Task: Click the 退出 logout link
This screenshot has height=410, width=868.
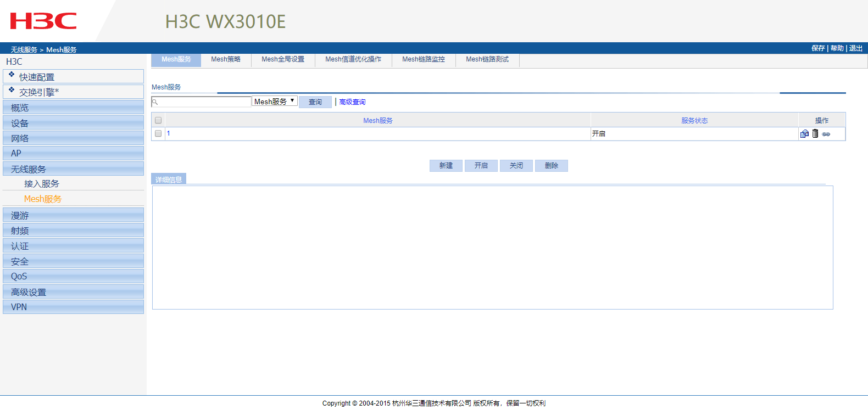Action: point(855,48)
